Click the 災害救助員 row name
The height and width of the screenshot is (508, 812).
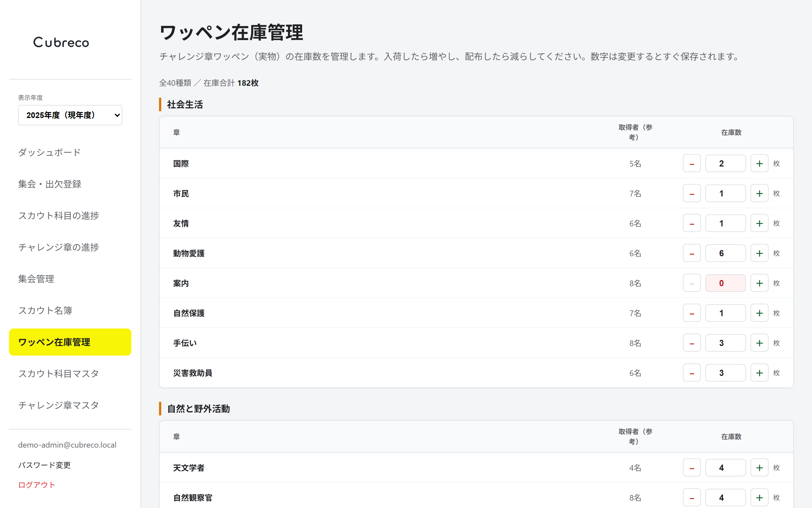click(193, 373)
